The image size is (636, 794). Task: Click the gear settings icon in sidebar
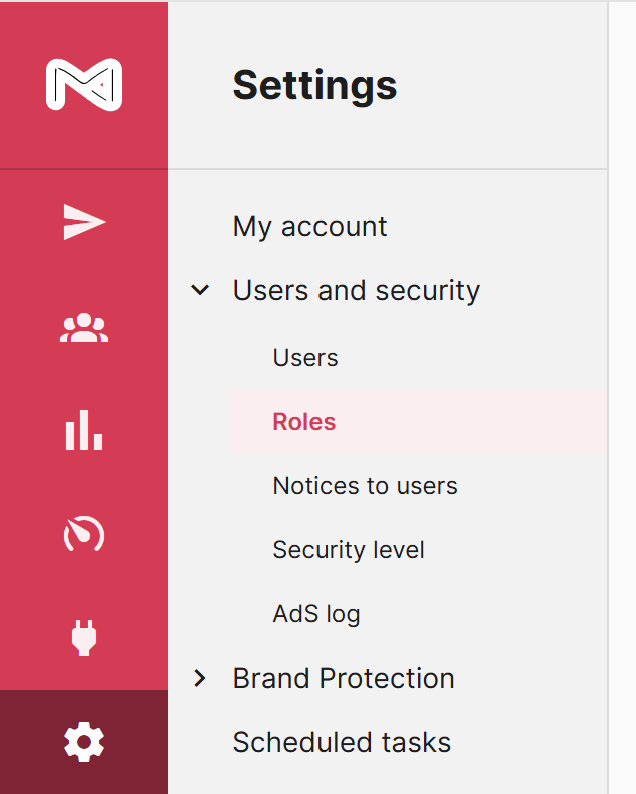84,742
